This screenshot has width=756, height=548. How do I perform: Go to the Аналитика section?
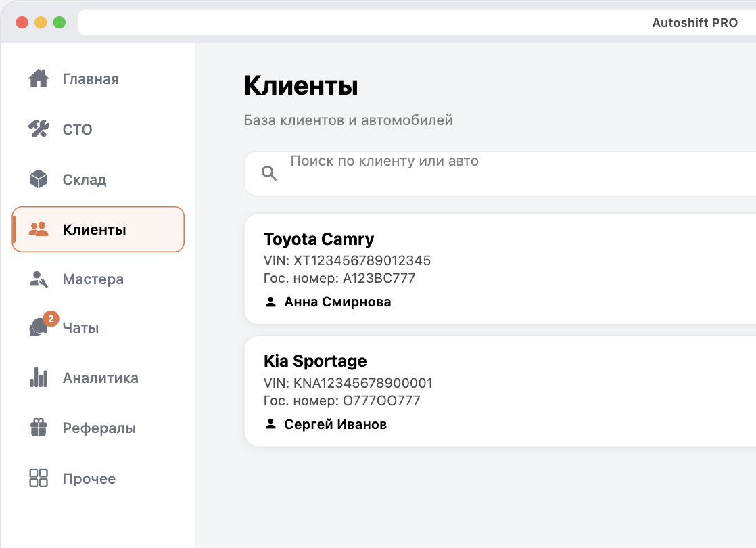(x=98, y=378)
